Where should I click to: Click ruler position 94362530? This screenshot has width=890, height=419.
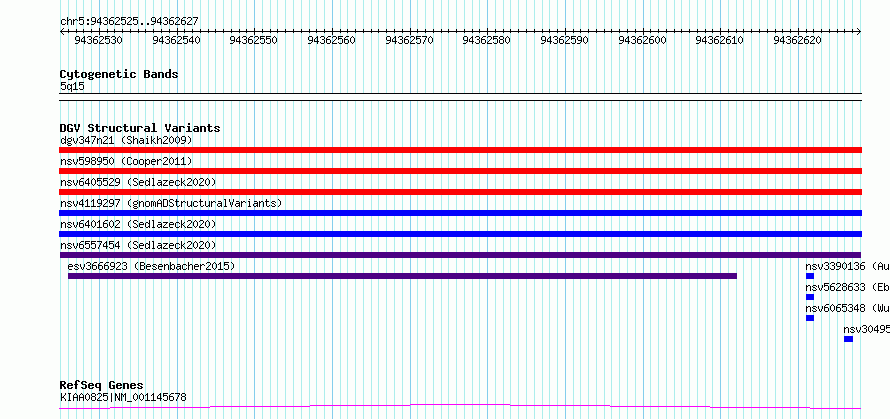coord(98,40)
